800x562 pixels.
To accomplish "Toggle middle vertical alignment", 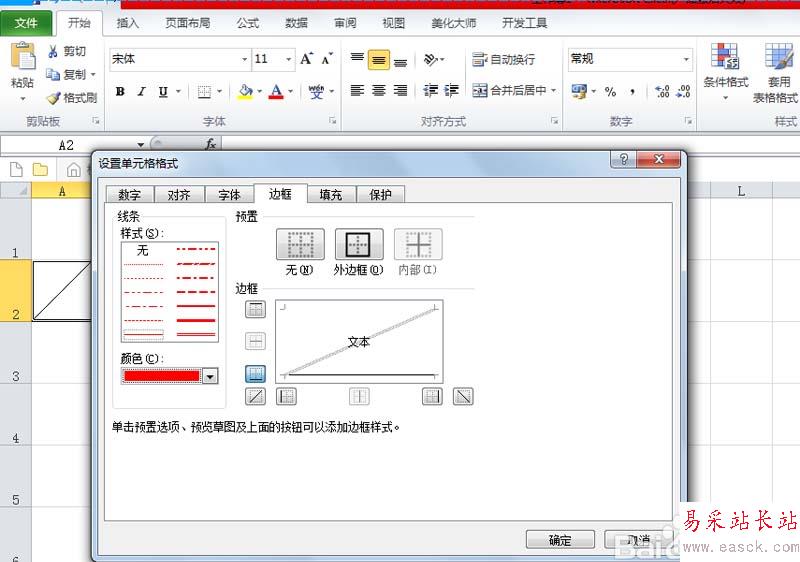I will pyautogui.click(x=379, y=60).
